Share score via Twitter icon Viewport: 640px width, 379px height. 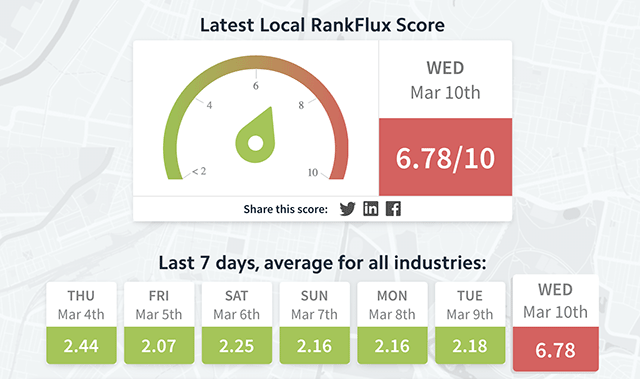[x=347, y=209]
